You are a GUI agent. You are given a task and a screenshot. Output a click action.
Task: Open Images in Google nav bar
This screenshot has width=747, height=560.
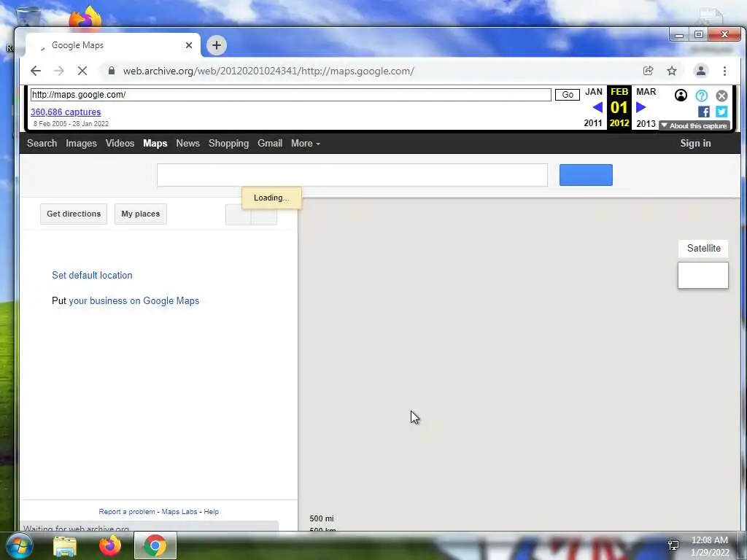(x=81, y=144)
